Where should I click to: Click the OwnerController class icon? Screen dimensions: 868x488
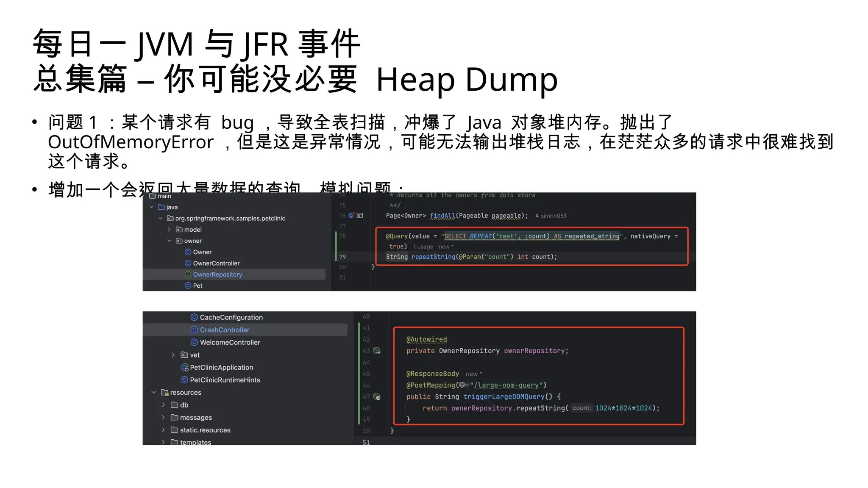pos(188,263)
